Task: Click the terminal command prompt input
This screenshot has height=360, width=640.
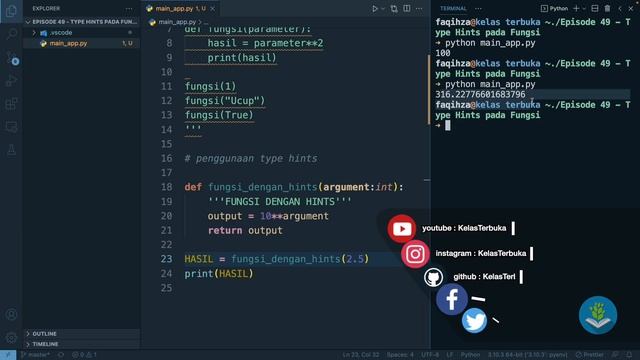Action: tap(448, 126)
